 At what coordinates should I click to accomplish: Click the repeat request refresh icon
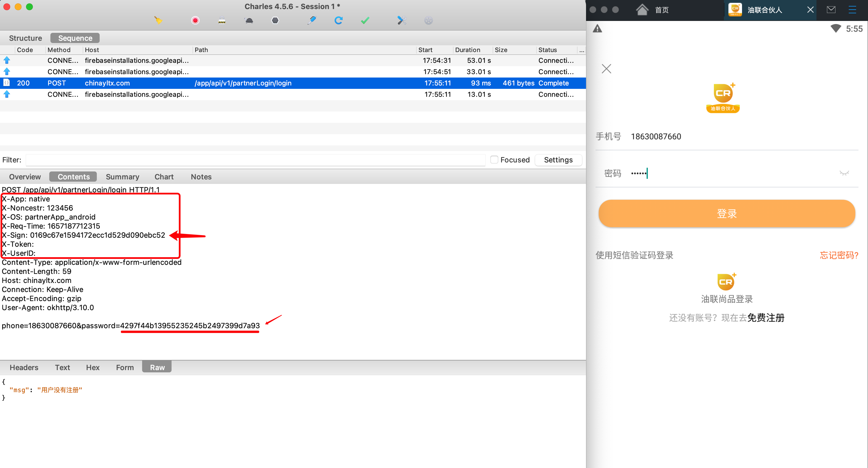(x=338, y=21)
